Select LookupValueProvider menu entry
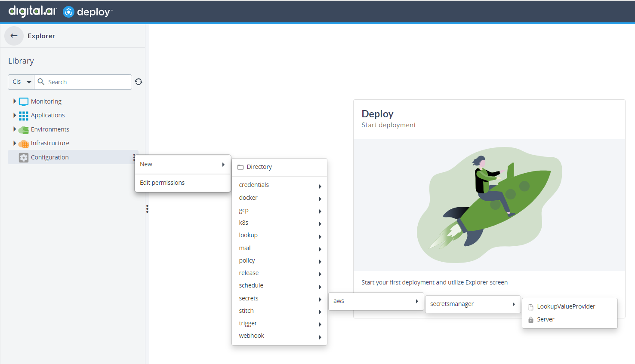This screenshot has height=364, width=635. 566,306
